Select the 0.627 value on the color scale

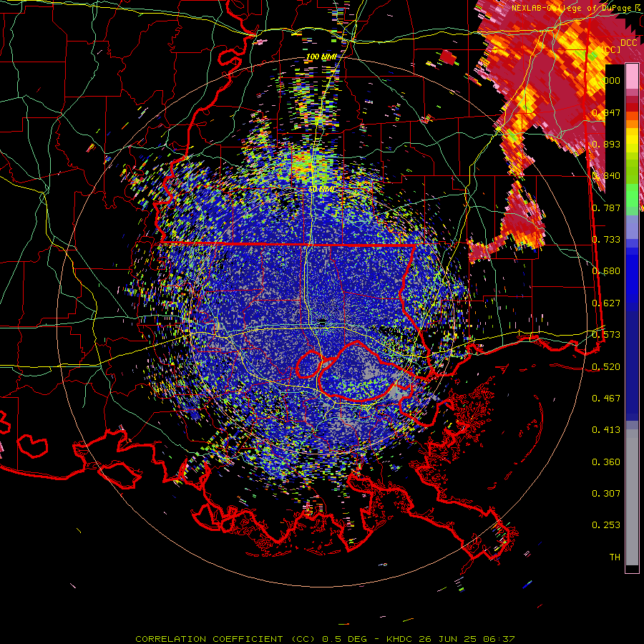(x=606, y=303)
